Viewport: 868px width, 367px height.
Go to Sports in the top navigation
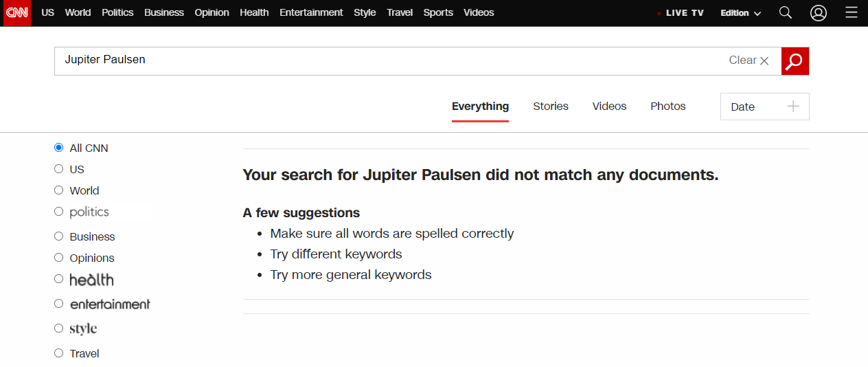(438, 13)
